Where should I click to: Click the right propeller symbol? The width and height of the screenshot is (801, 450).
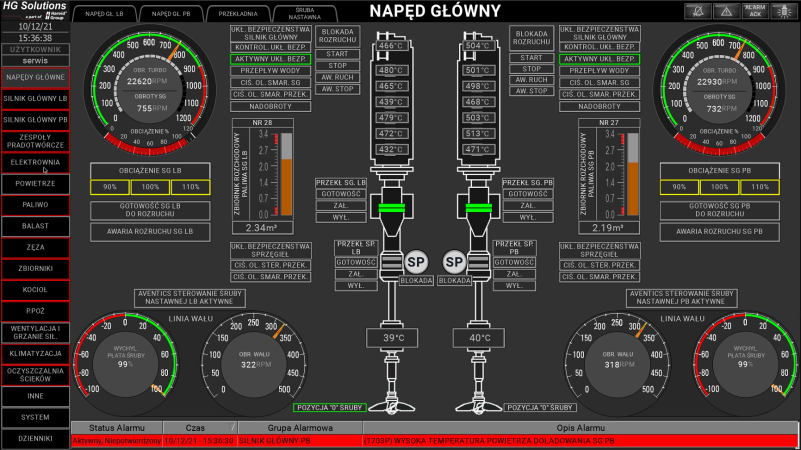click(x=479, y=407)
